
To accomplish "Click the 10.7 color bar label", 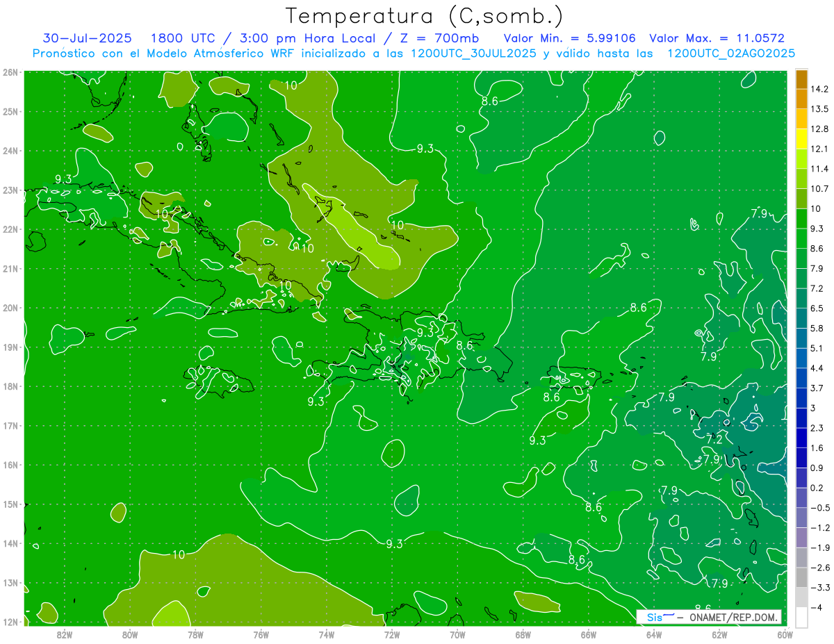I will coord(819,189).
